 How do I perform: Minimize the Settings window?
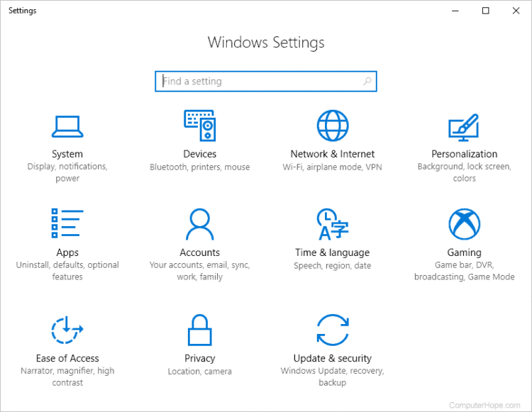tap(455, 11)
